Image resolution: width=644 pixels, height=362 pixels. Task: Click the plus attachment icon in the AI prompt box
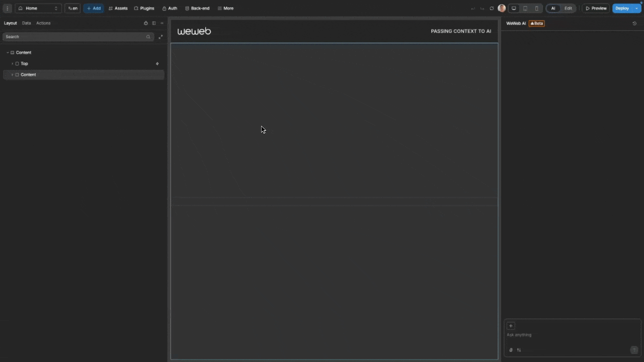511,326
